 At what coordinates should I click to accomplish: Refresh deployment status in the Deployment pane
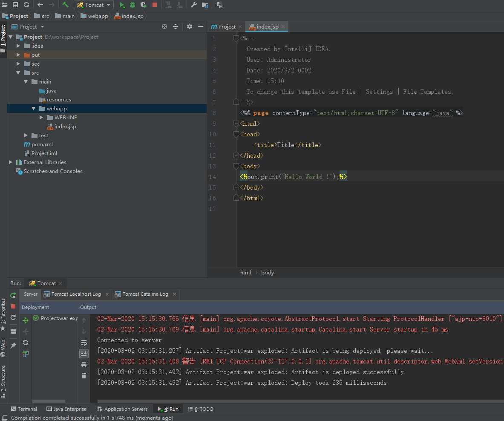point(26,343)
